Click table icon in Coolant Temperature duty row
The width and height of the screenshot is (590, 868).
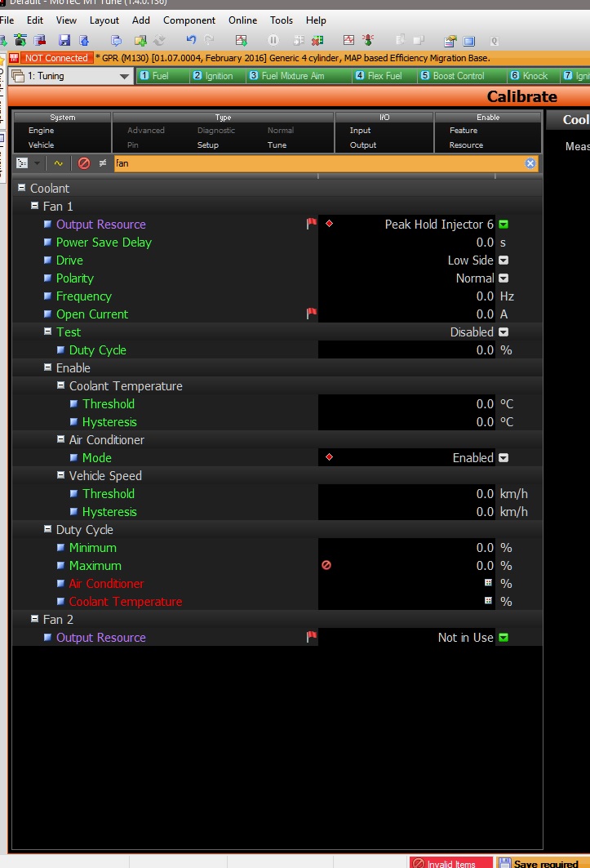(488, 600)
